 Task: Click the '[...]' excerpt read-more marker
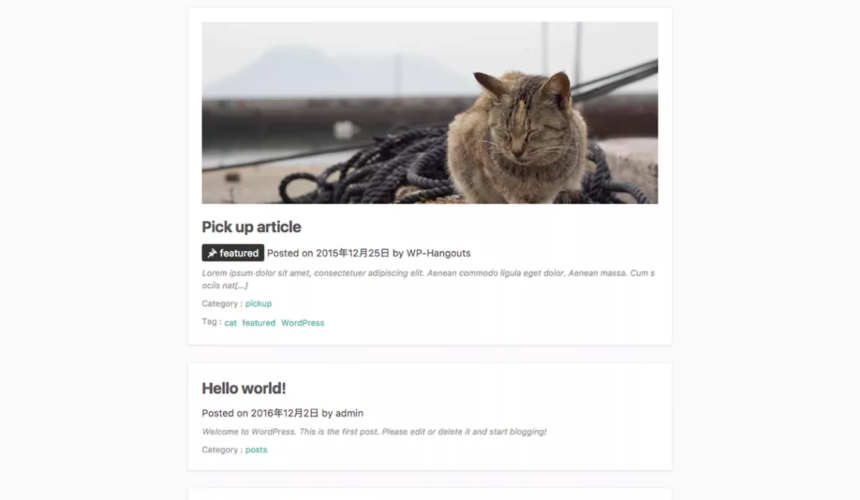coord(239,286)
